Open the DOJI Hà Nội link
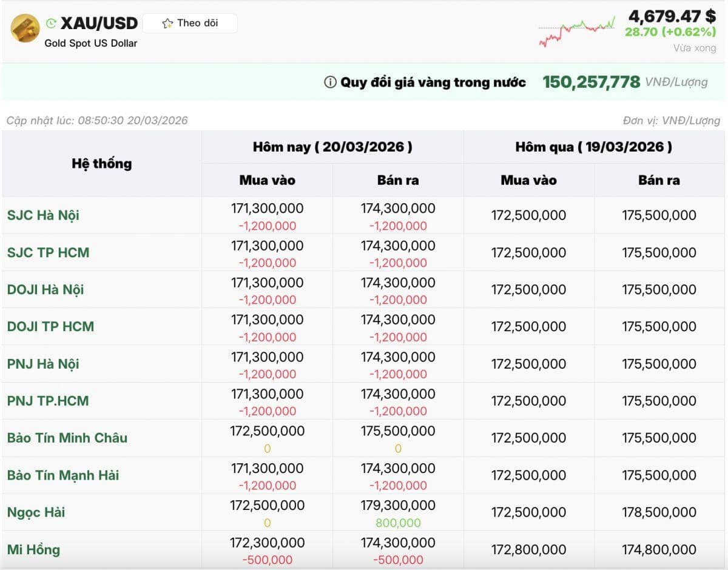 tap(45, 289)
